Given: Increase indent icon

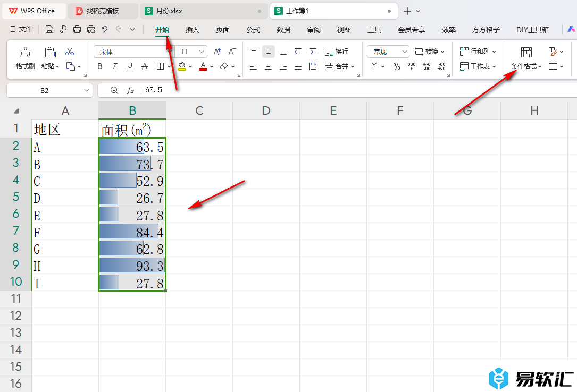Looking at the screenshot, I should tap(313, 52).
